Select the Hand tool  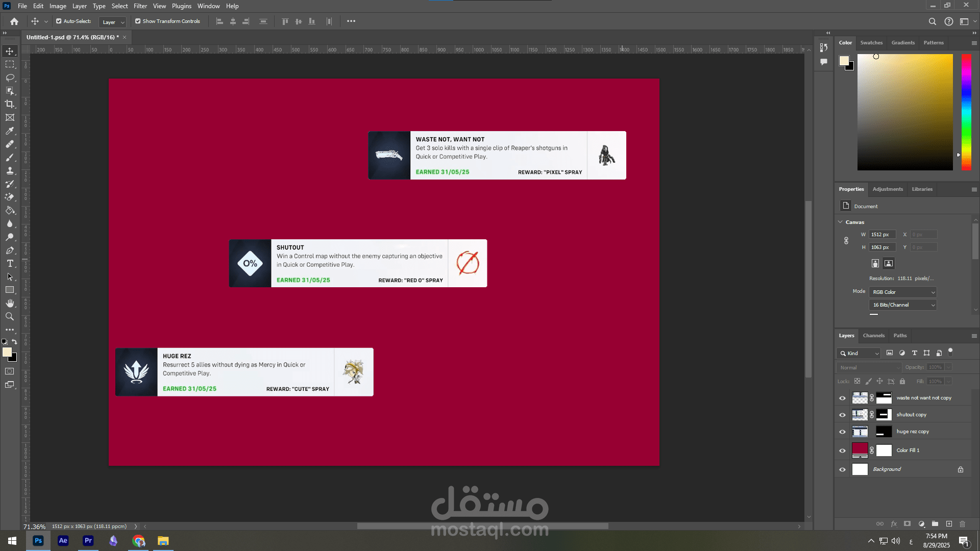10,303
